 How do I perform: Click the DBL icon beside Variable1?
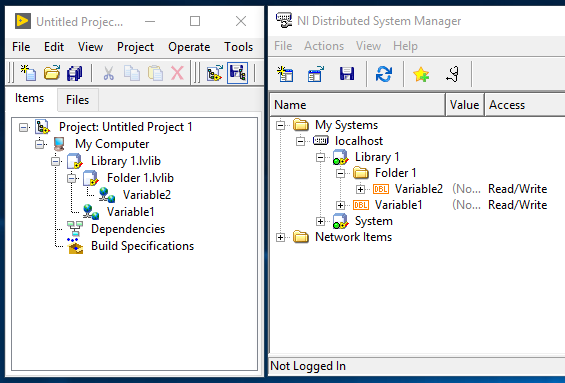click(361, 205)
